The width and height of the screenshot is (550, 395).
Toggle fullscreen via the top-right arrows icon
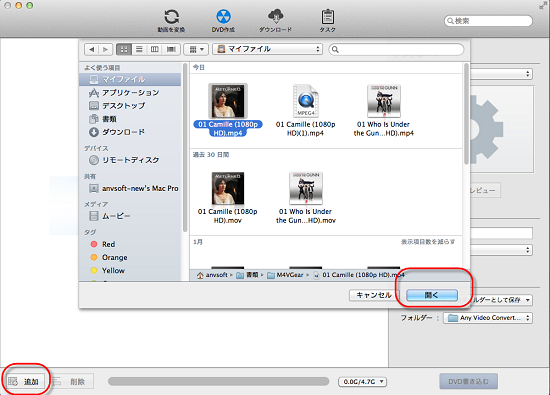tap(543, 5)
